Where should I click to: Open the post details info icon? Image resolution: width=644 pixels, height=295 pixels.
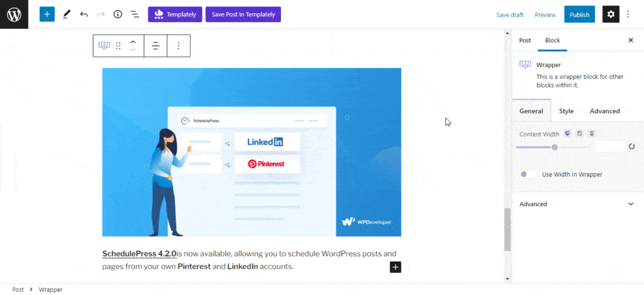tap(118, 14)
